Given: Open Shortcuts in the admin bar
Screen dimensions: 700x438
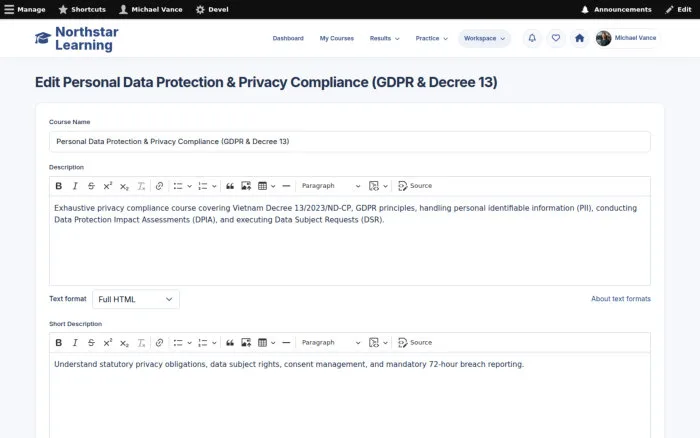Looking at the screenshot, I should pyautogui.click(x=82, y=9).
